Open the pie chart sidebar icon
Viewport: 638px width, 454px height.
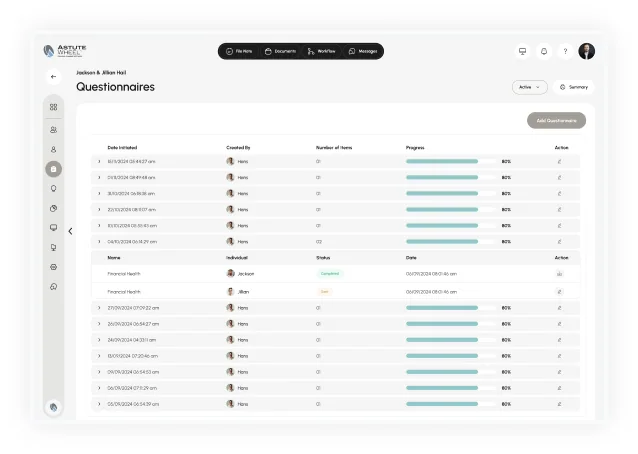[53, 208]
